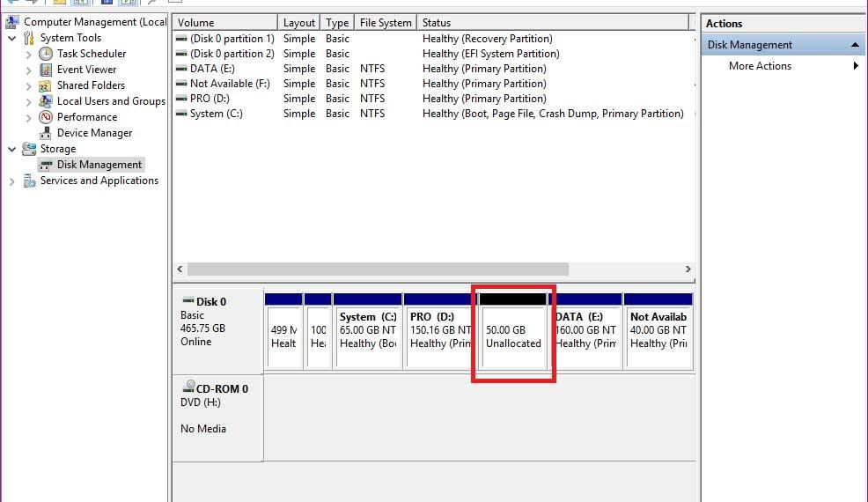Click the horizontal scrollbar left arrow
868x502 pixels.
[x=180, y=269]
